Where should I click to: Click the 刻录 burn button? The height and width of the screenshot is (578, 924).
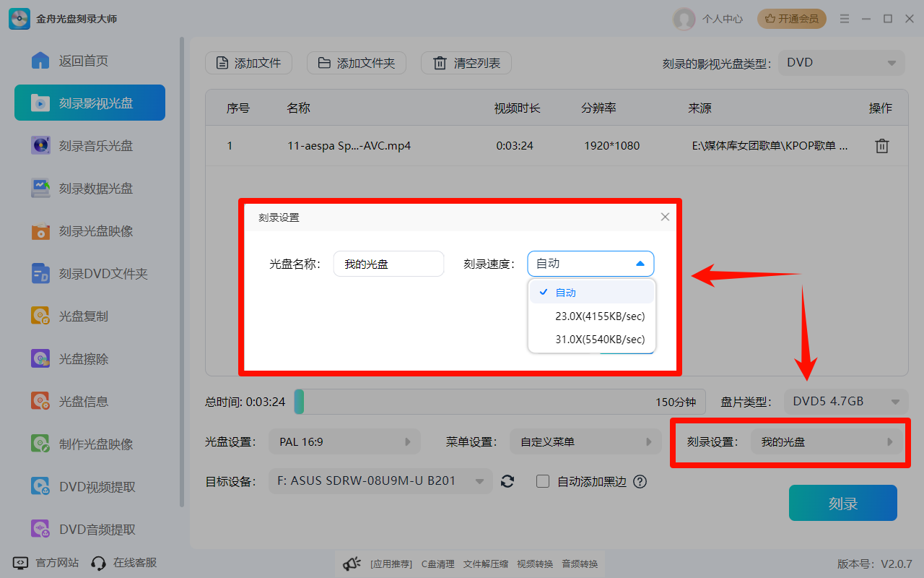coord(843,503)
